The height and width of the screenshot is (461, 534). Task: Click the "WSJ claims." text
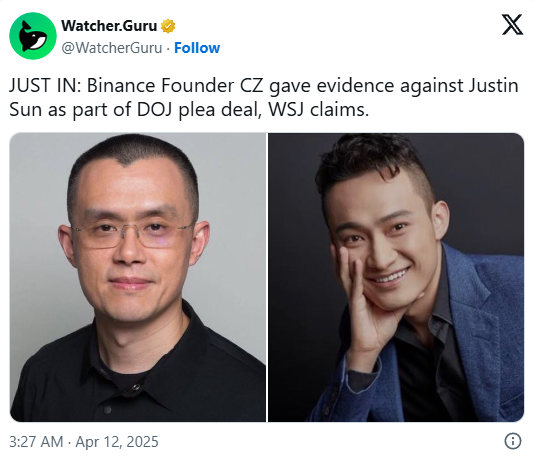click(319, 110)
